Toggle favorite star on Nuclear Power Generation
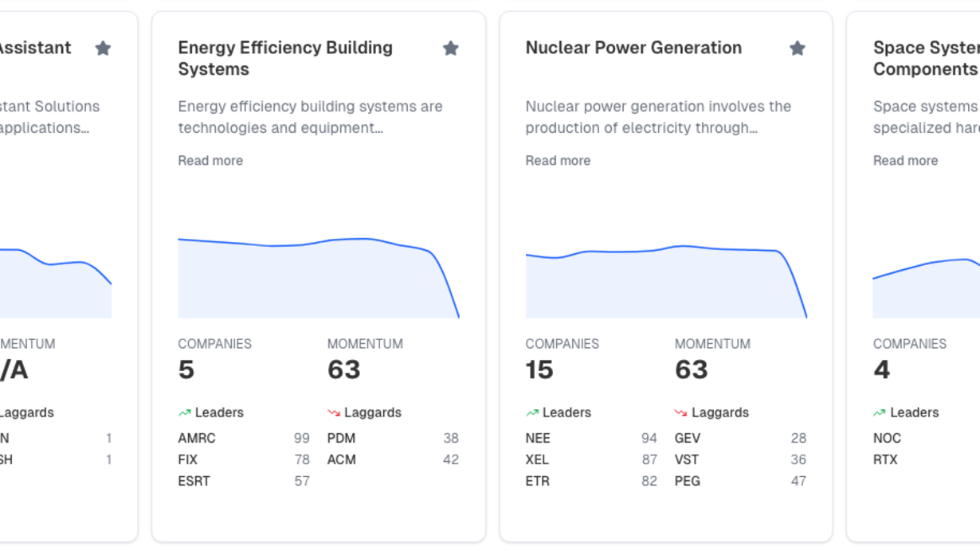 (797, 49)
